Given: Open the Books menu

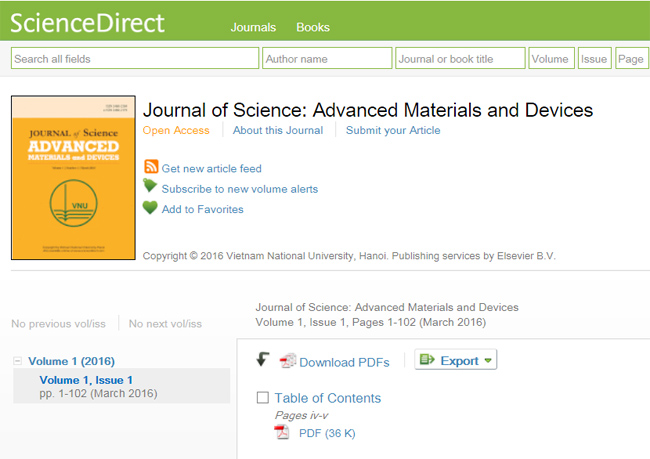Looking at the screenshot, I should pos(313,27).
